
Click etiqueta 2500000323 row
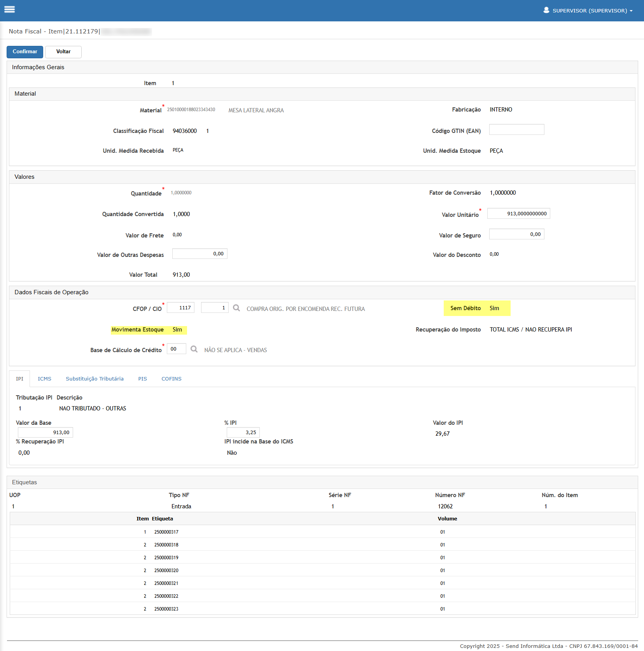point(322,609)
